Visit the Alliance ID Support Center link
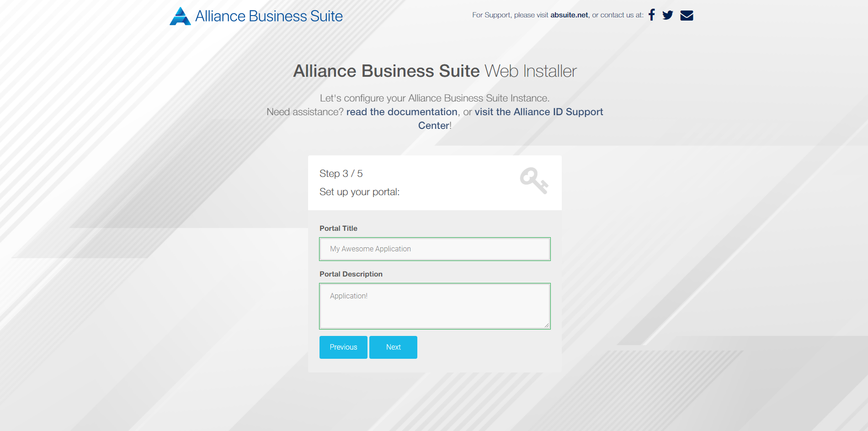This screenshot has width=868, height=431. [x=511, y=119]
